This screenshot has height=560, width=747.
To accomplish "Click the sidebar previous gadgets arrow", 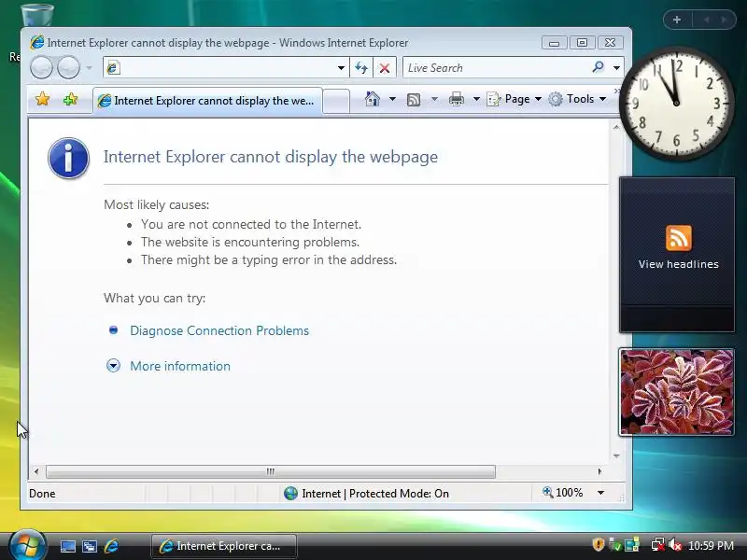I will [706, 20].
